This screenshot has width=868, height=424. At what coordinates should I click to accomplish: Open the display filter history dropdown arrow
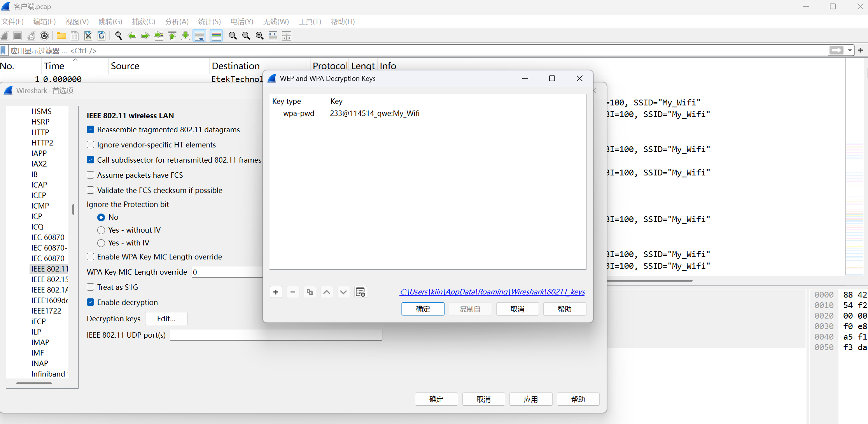pyautogui.click(x=850, y=50)
